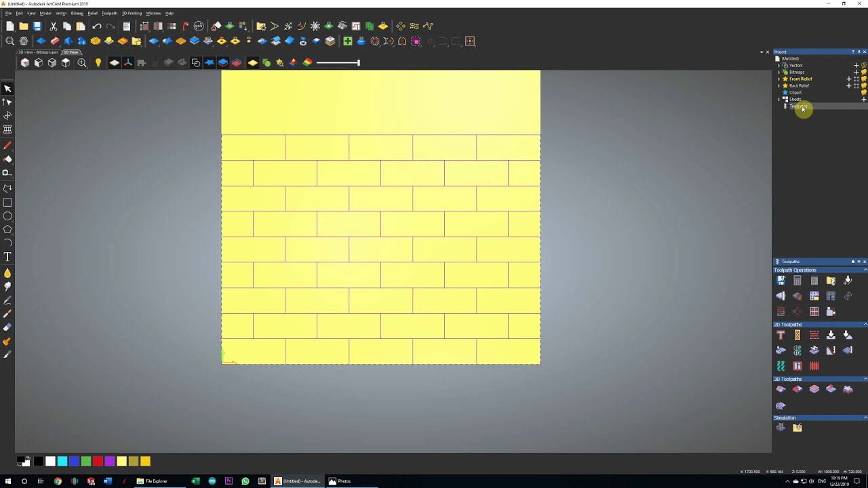
Task: Switch to the 2D View - Bitmap Layer tab
Action: [x=38, y=52]
